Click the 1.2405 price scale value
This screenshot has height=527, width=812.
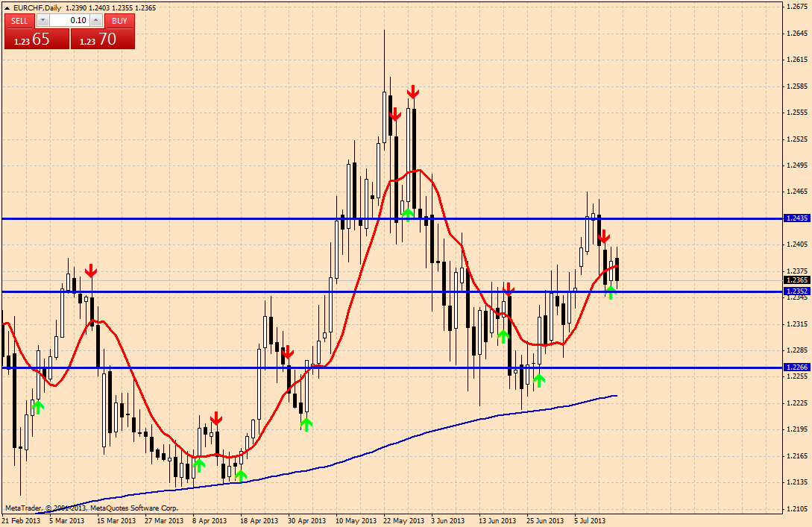coord(797,244)
